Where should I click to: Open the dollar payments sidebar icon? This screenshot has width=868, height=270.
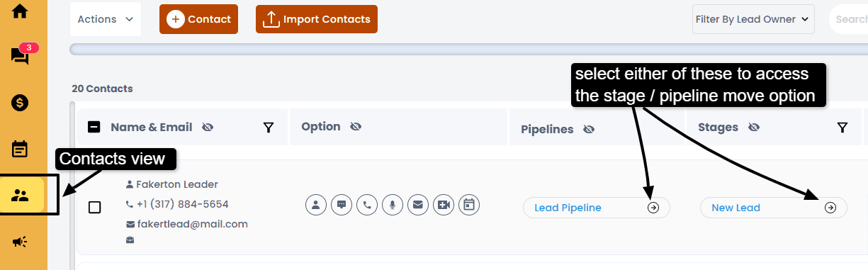20,103
